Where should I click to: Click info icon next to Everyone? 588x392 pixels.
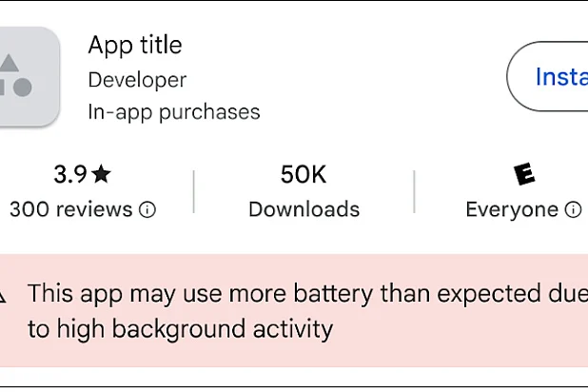[x=573, y=209]
